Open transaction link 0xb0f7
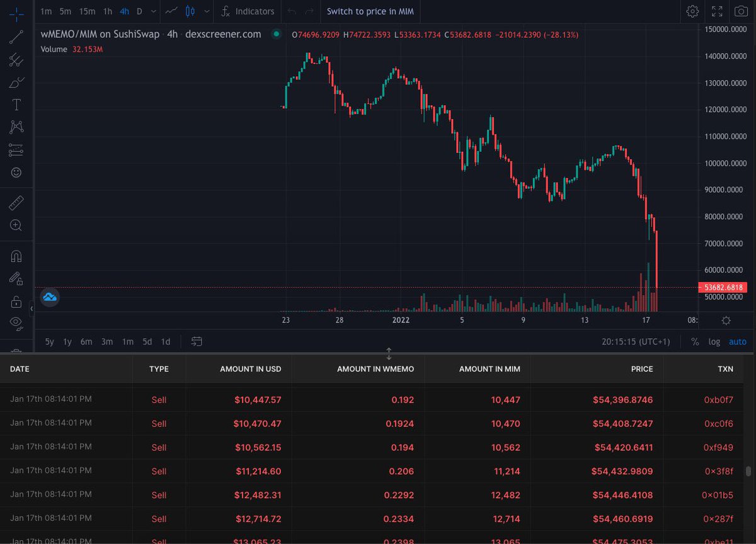Viewport: 756px width, 544px height. [x=719, y=400]
